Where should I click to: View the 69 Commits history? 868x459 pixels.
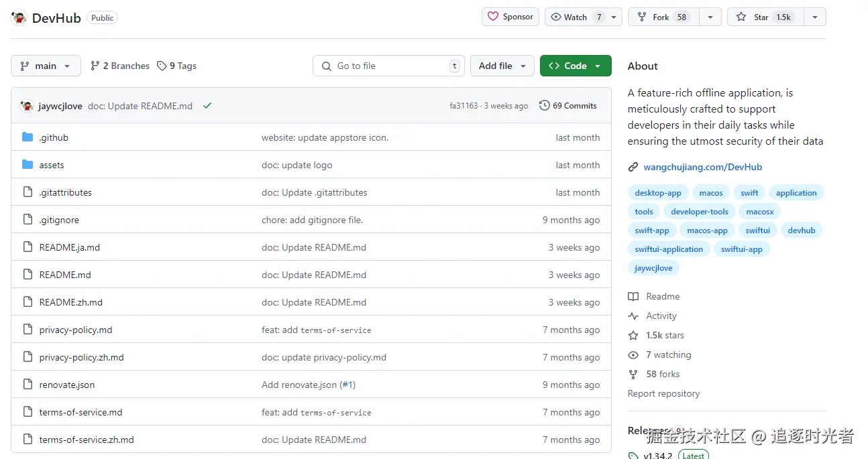coord(568,105)
